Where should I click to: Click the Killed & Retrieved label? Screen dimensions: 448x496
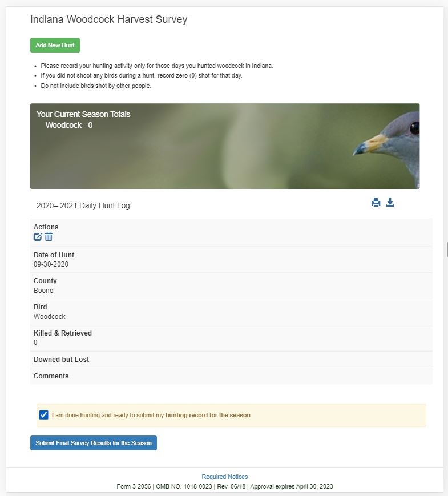[x=63, y=333]
